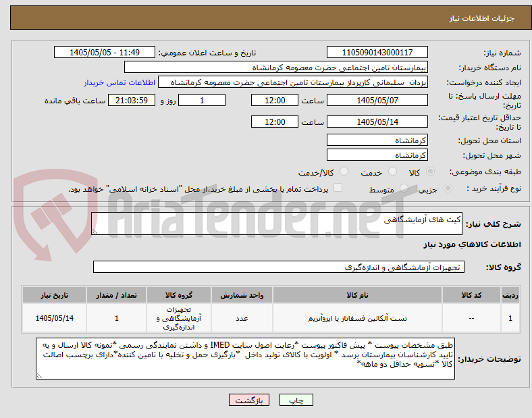Image resolution: width=532 pixels, height=418 pixels.
Task: Choose the متوسط purchase type radio
Action: point(404,188)
